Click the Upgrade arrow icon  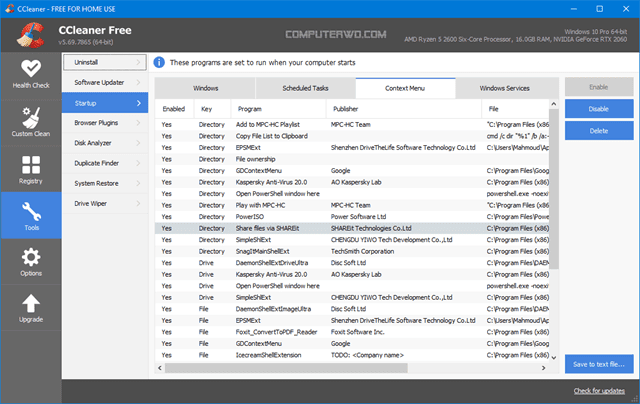pyautogui.click(x=31, y=304)
